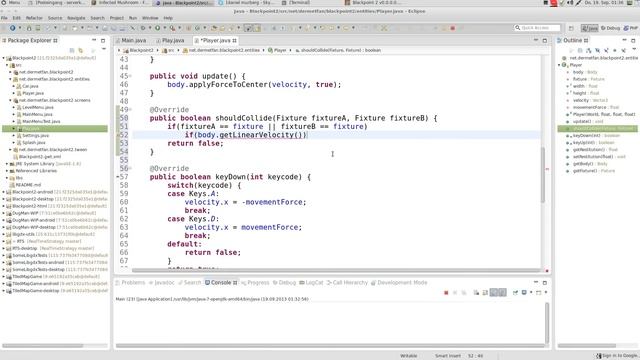Click Pin Console icon
This screenshot has width=640, height=360.
tap(516, 293)
